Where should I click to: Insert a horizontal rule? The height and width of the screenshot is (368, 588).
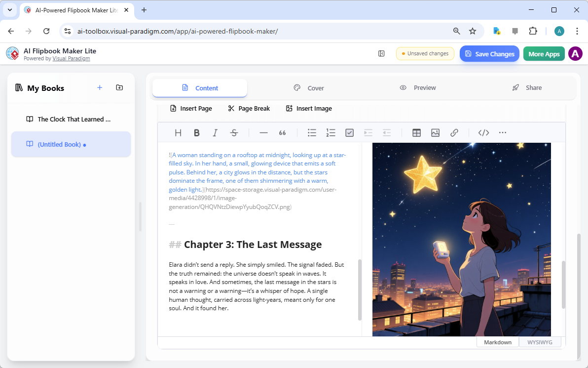click(x=263, y=132)
